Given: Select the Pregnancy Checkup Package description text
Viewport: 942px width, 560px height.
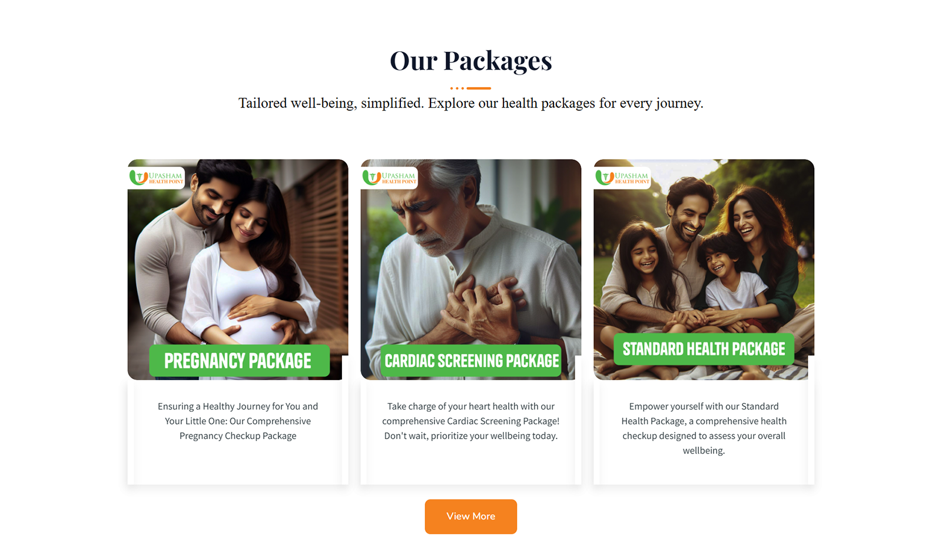Looking at the screenshot, I should 238,421.
